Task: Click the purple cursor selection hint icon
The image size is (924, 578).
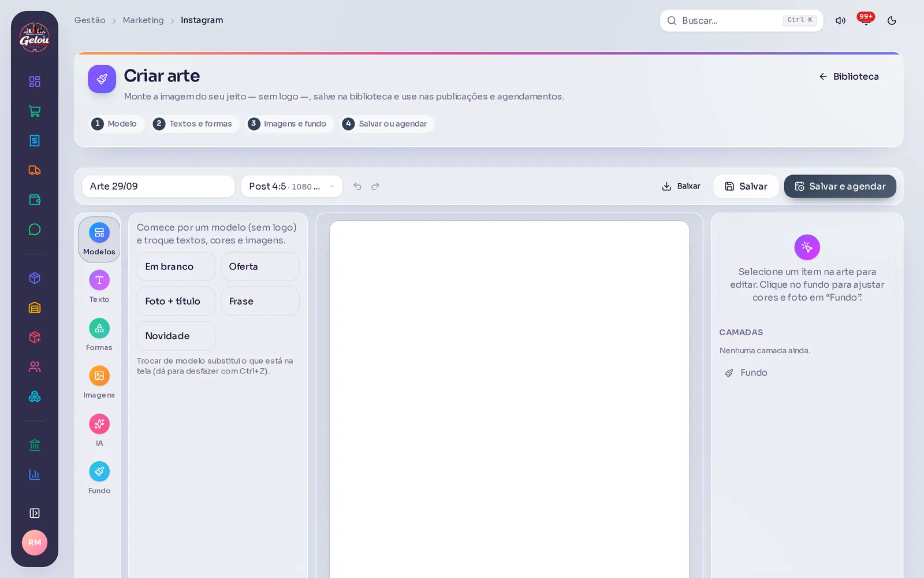Action: (x=807, y=247)
